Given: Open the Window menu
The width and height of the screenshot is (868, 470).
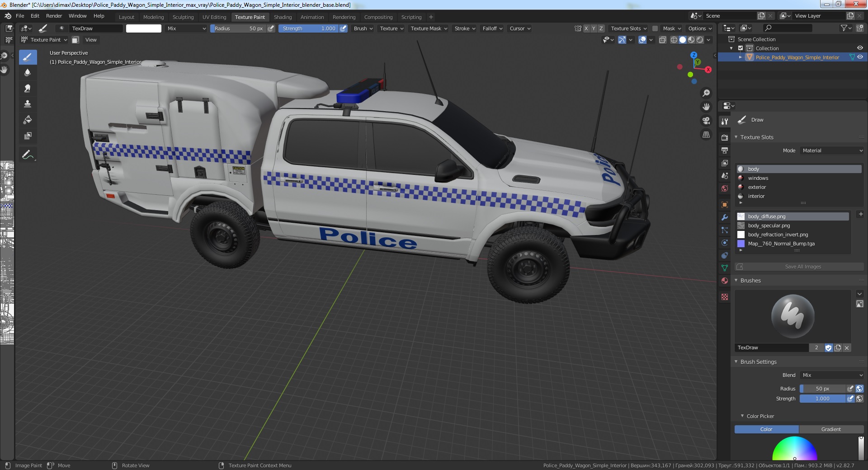Looking at the screenshot, I should pos(78,16).
